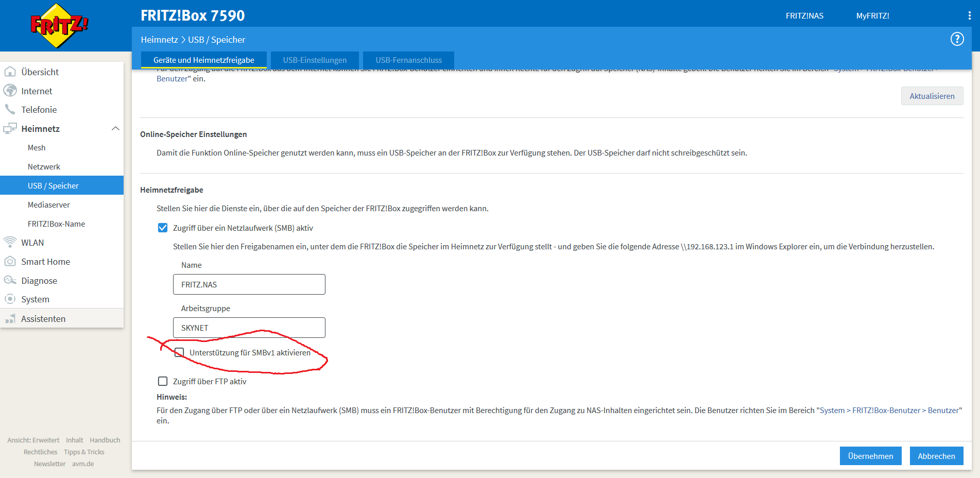Click Ansicht: Erweitert footer link
The height and width of the screenshot is (478, 980).
point(33,440)
